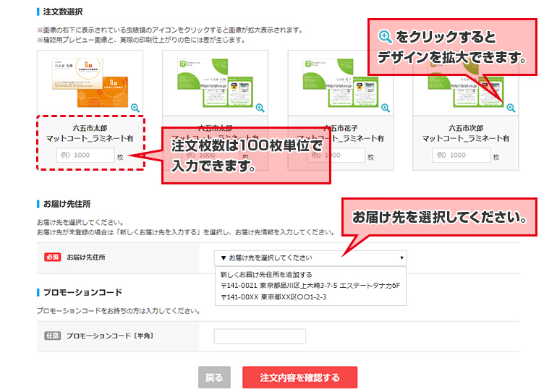Click the お届け先住所 section heading
The width and height of the screenshot is (557, 392).
coord(67,204)
